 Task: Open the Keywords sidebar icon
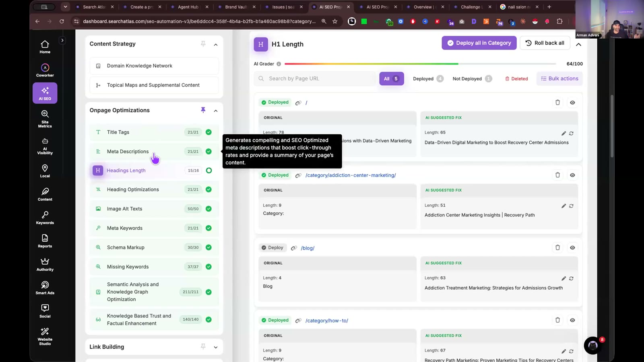pyautogui.click(x=45, y=218)
